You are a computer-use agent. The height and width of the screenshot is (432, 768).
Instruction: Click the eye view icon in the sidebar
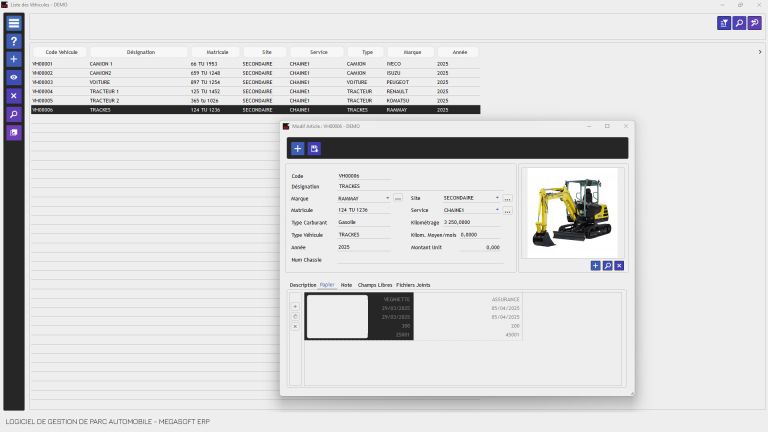(x=14, y=77)
